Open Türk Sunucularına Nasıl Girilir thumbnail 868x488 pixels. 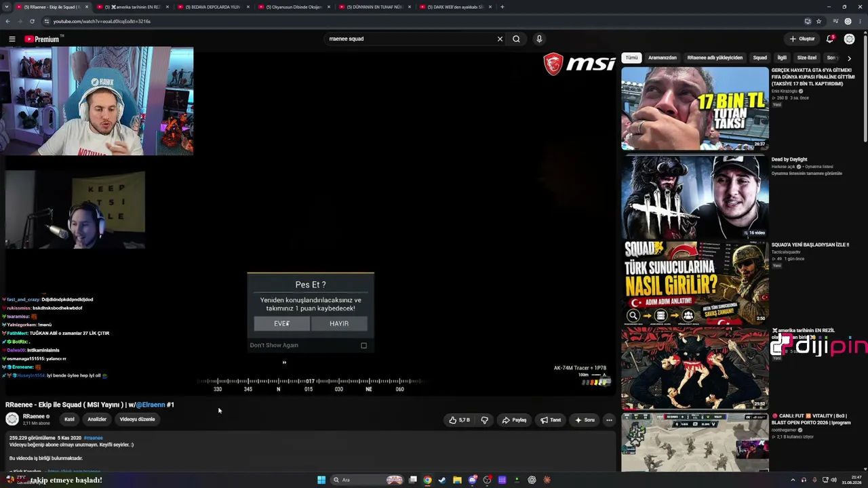[x=695, y=283]
